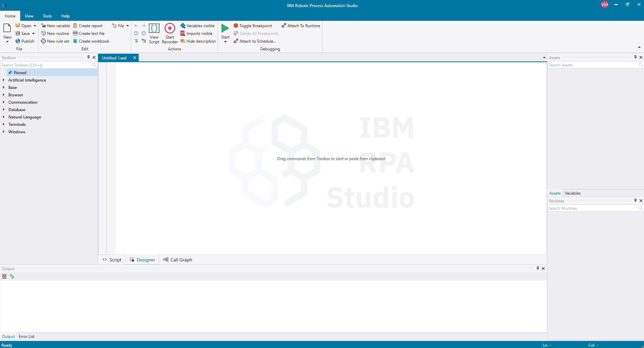Click Create text file
Image resolution: width=644 pixels, height=348 pixels.
(89, 34)
